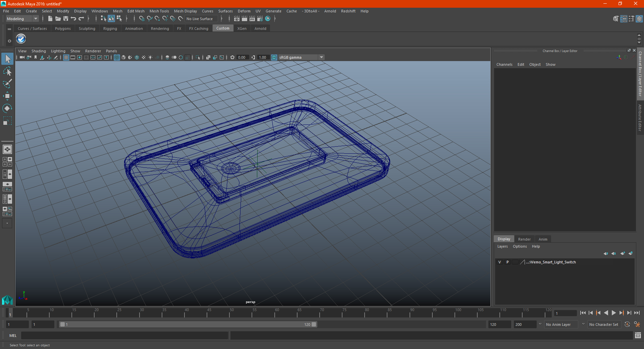Image resolution: width=644 pixels, height=349 pixels.
Task: Undo the last action via arrow icon
Action: point(73,19)
